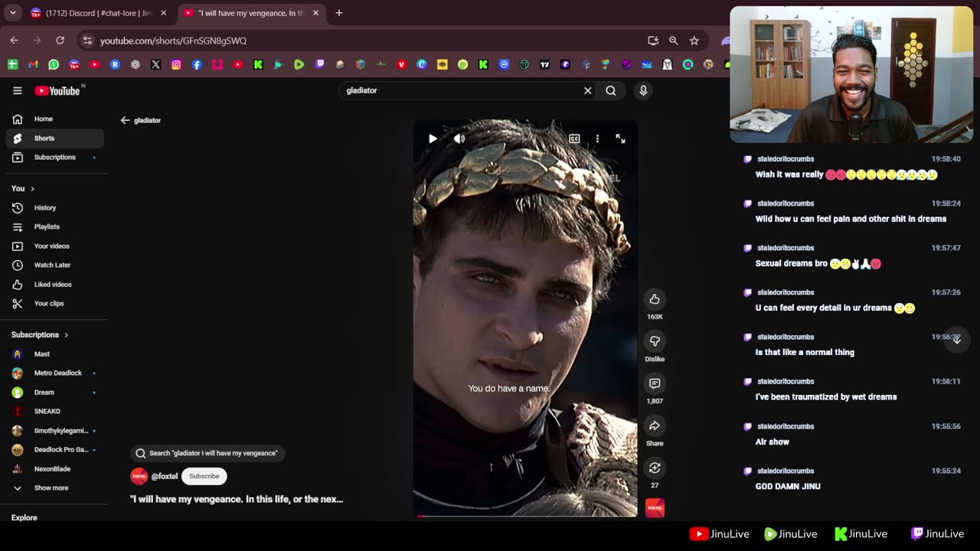Open the Canva bookmark icon
This screenshot has height=551, width=980.
point(422,65)
